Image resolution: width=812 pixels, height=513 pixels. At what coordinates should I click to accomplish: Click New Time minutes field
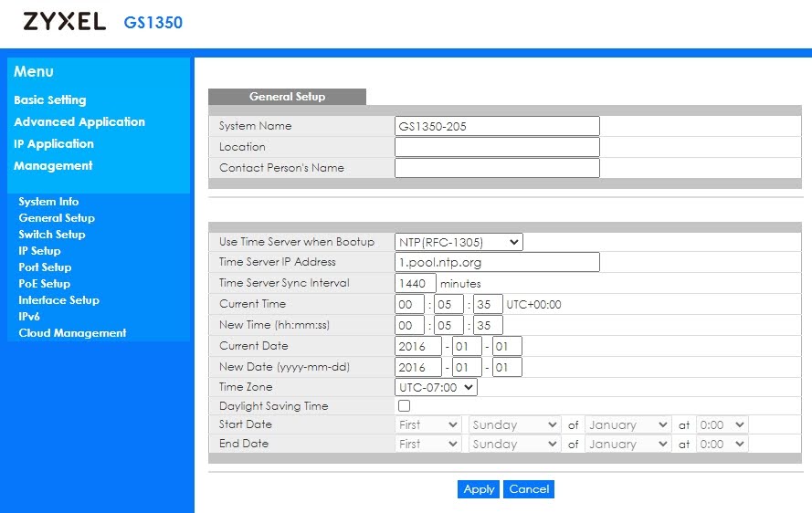448,325
